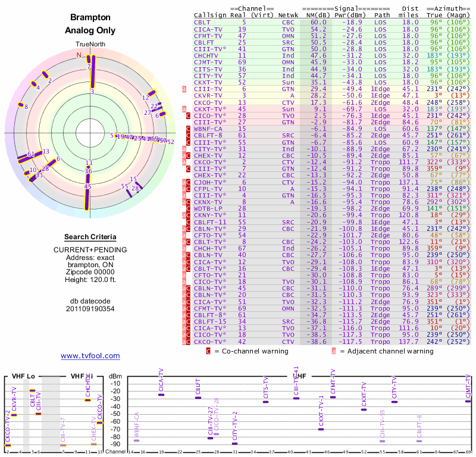Click the NM(dB) column header
Image resolution: width=476 pixels, height=457 pixels.
tap(318, 15)
